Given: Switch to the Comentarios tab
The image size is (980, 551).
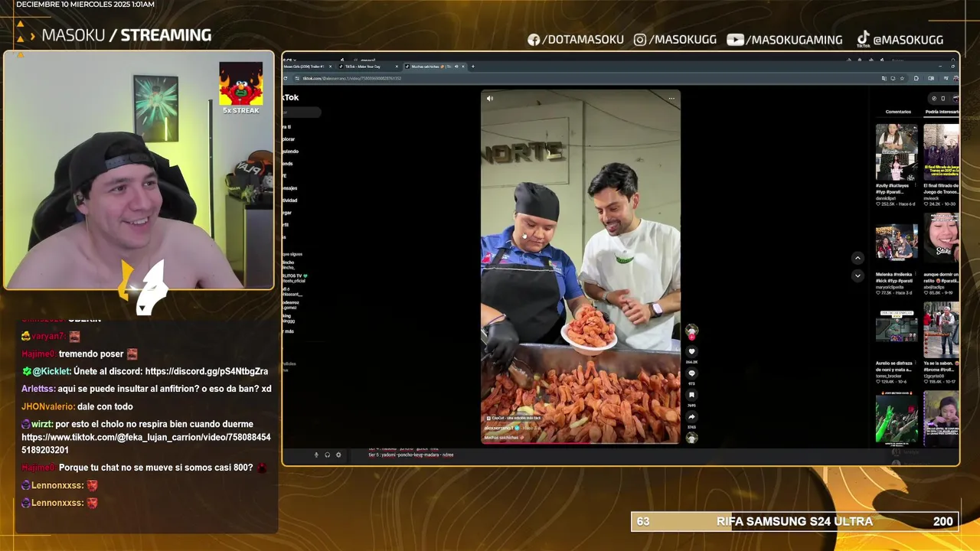Looking at the screenshot, I should (x=898, y=112).
